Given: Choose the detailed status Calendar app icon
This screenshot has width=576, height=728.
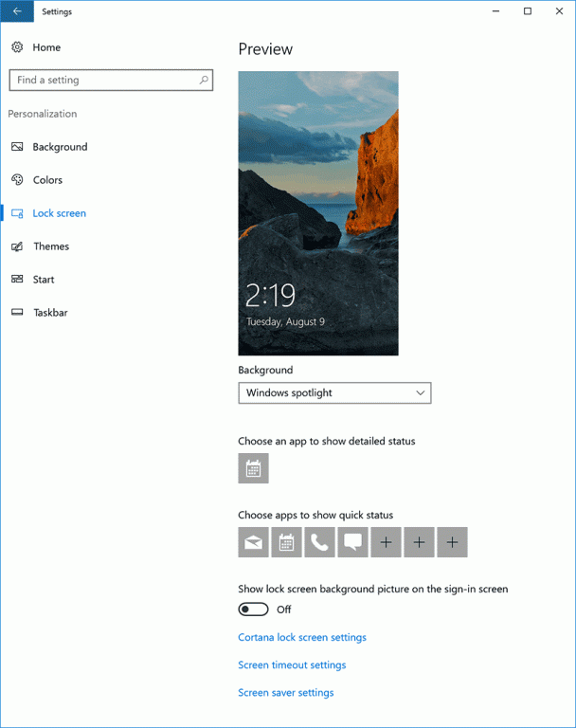Looking at the screenshot, I should [253, 468].
